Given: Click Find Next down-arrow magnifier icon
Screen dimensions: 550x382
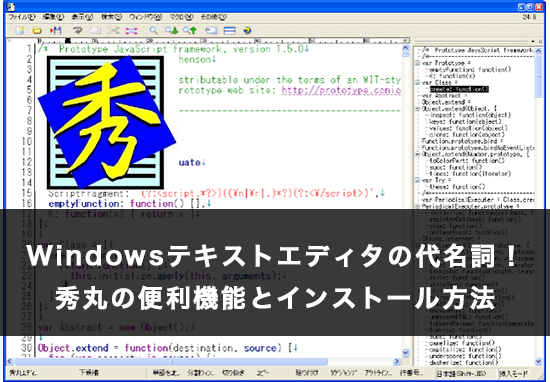Looking at the screenshot, I should (x=172, y=31).
